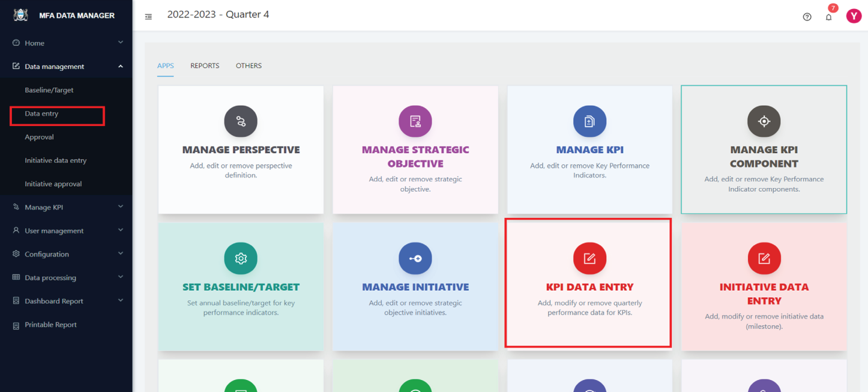This screenshot has height=392, width=868.
Task: Switch to the APPS tab
Action: (x=166, y=65)
